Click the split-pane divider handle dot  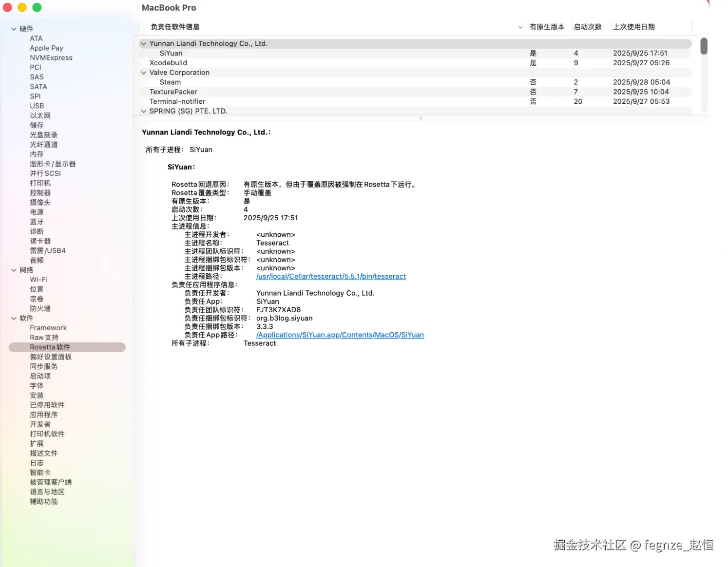pyautogui.click(x=421, y=118)
